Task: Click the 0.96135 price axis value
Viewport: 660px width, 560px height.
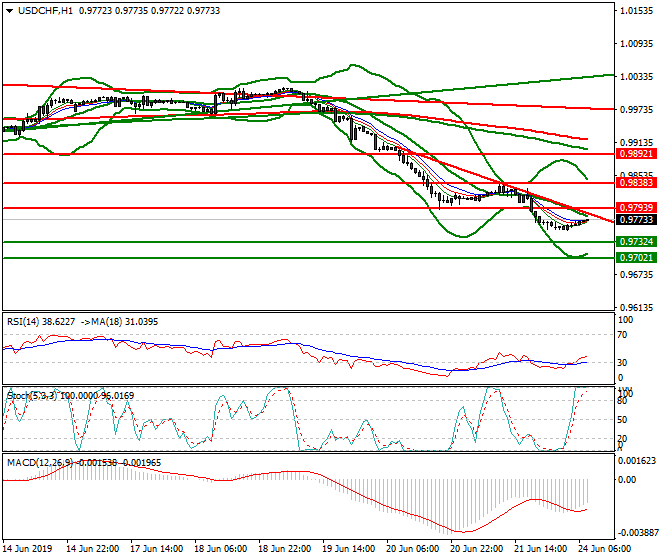Action: pyautogui.click(x=636, y=308)
